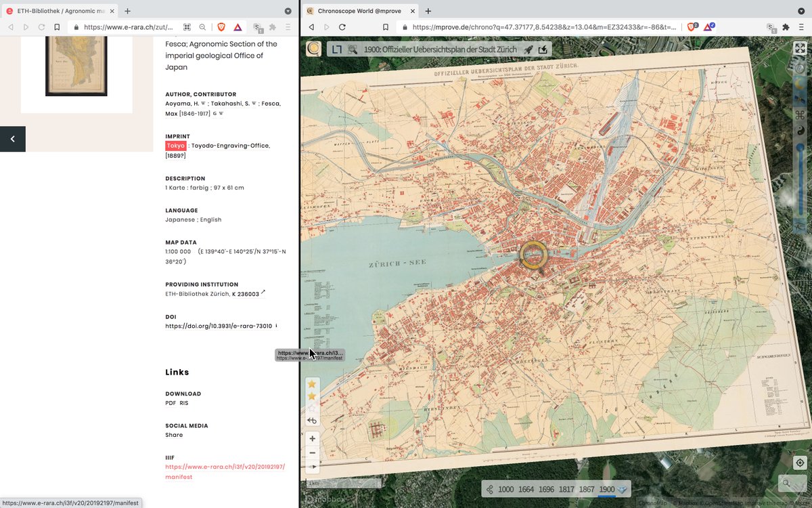Viewport: 812px width, 508px height.
Task: Open the DOI link doi.org/10.3931/e-rara-73010
Action: pos(219,326)
